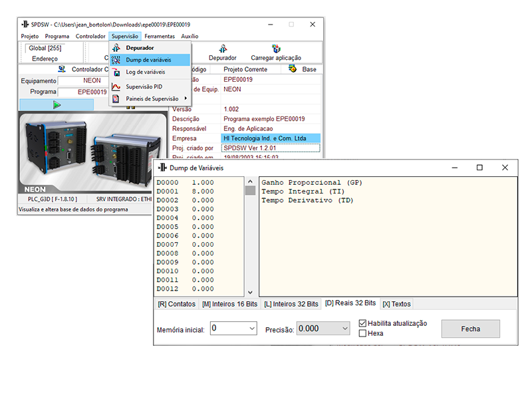Switch to the [L] Inteiros 32 Bits tab
The image size is (532, 399).
tap(291, 304)
